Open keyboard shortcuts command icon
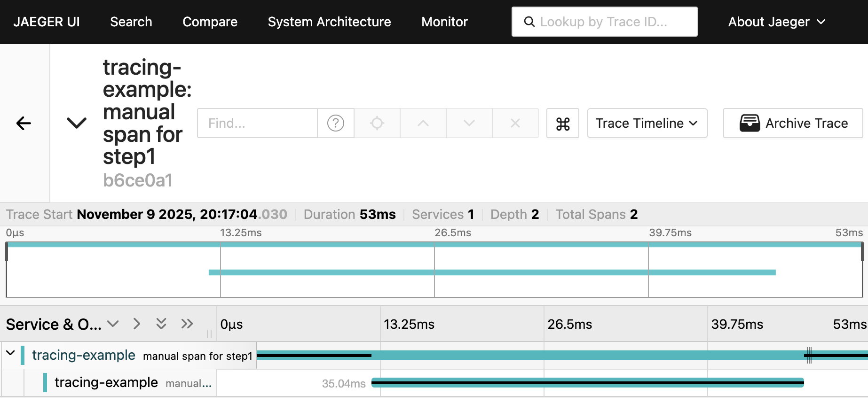Viewport: 868px width, 403px height. (562, 124)
